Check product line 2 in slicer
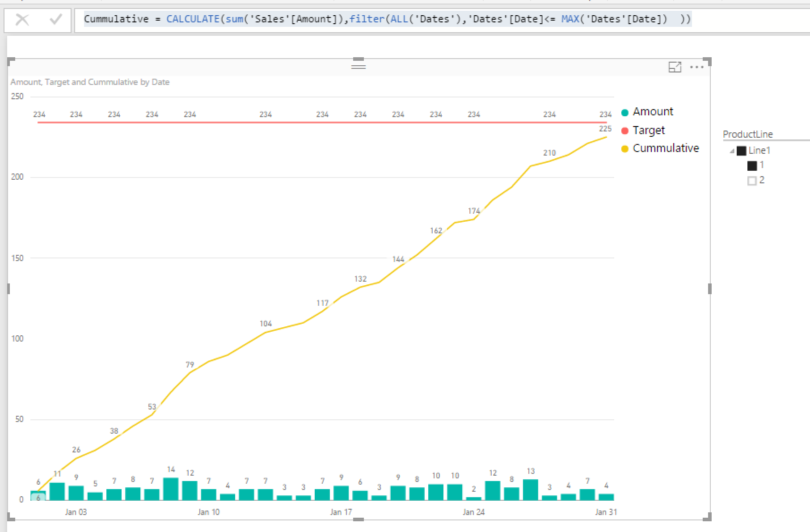 [752, 181]
